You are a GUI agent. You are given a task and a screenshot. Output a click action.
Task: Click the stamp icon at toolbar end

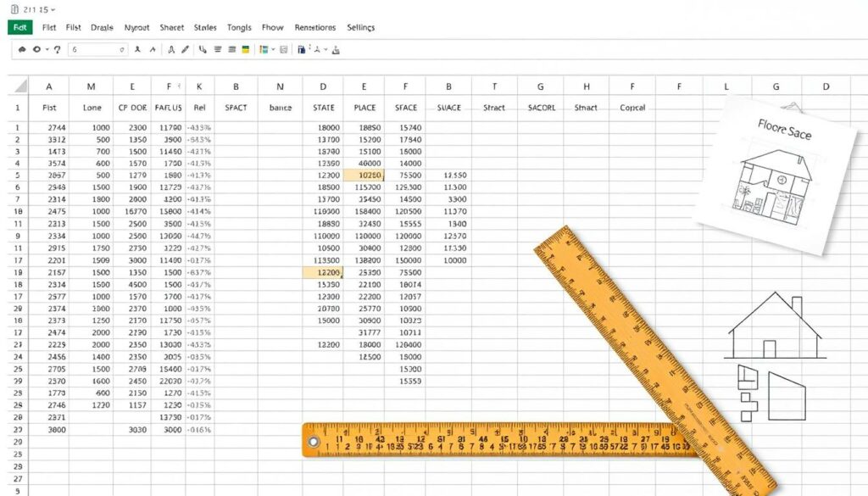point(336,50)
